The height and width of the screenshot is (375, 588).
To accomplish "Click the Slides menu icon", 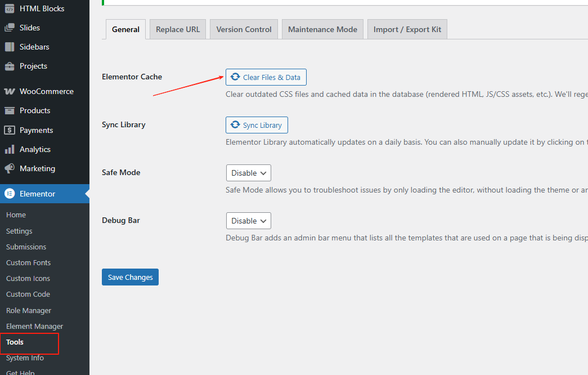I will 10,28.
